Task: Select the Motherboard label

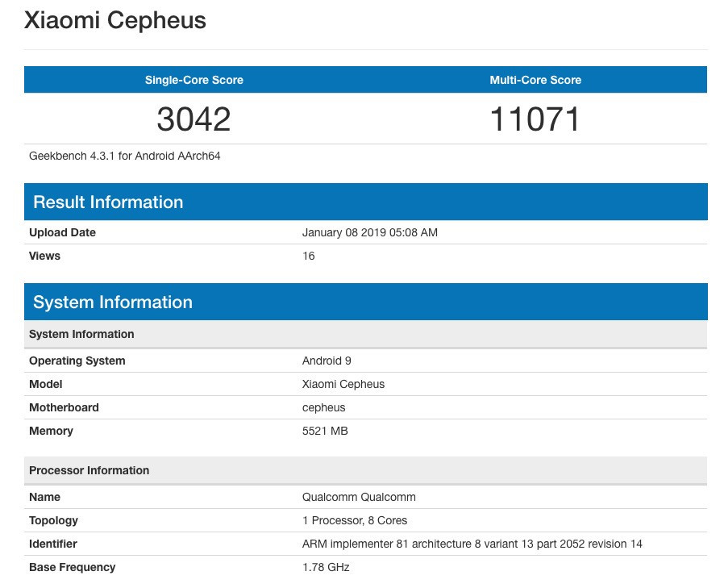Action: (x=64, y=407)
